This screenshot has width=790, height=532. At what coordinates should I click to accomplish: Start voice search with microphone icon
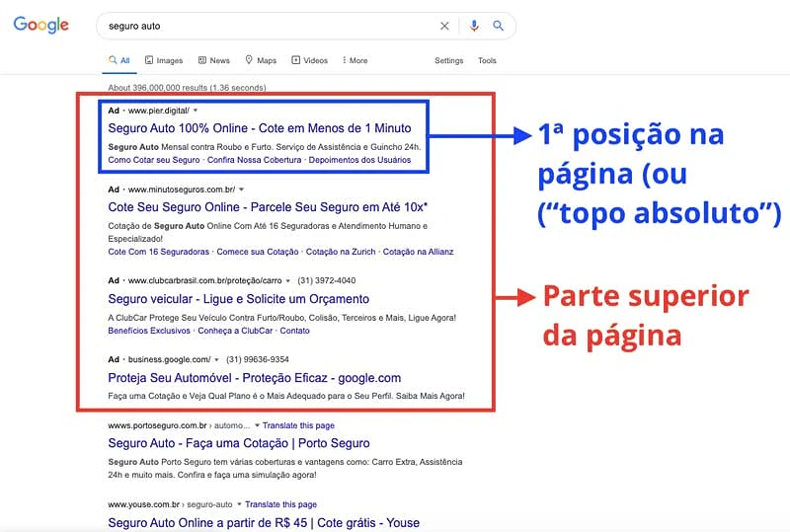[x=474, y=26]
